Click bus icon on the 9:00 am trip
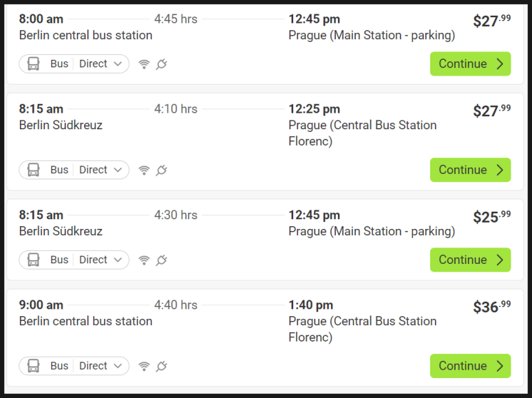This screenshot has width=532, height=398. (x=33, y=366)
